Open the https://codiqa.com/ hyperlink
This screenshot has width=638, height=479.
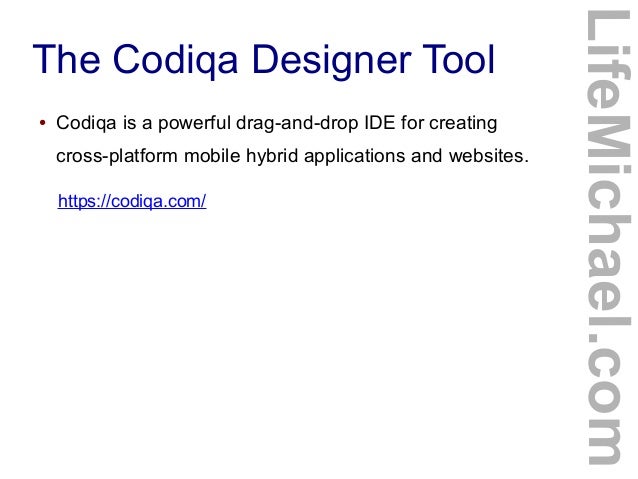click(132, 201)
